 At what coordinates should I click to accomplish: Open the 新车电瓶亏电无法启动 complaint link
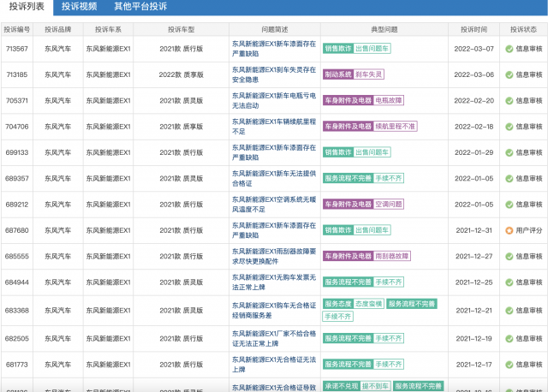point(274,101)
